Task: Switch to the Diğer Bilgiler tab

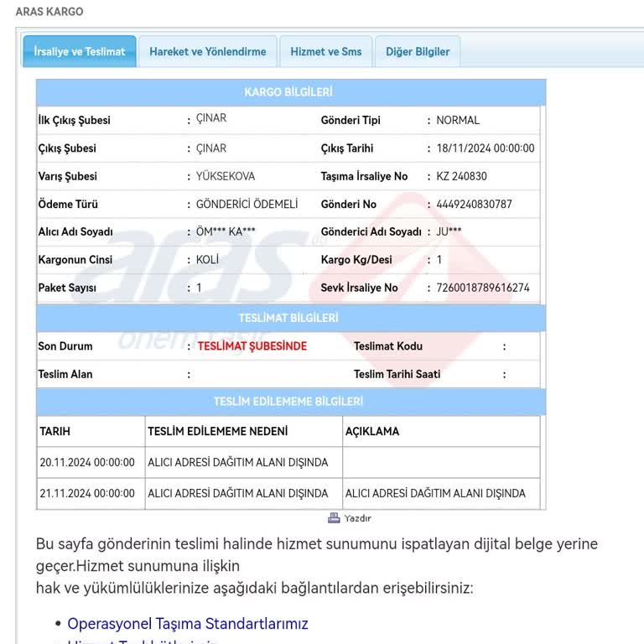Action: (418, 51)
